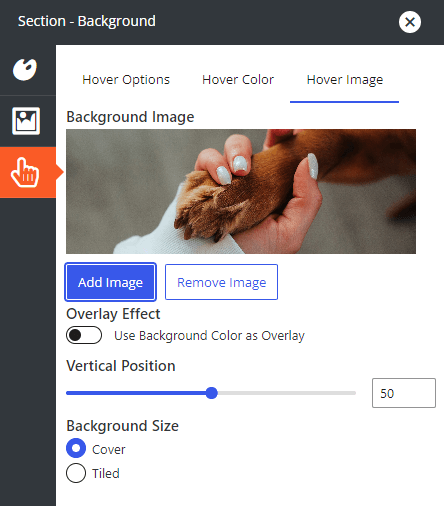Open the image settings sidebar icon
444x506 pixels.
[x=26, y=121]
